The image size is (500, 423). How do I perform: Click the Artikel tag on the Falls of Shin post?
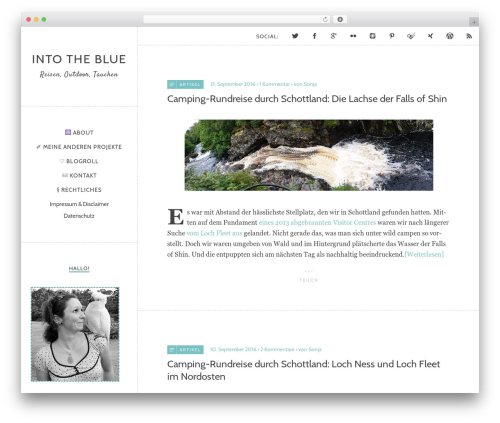coord(190,84)
